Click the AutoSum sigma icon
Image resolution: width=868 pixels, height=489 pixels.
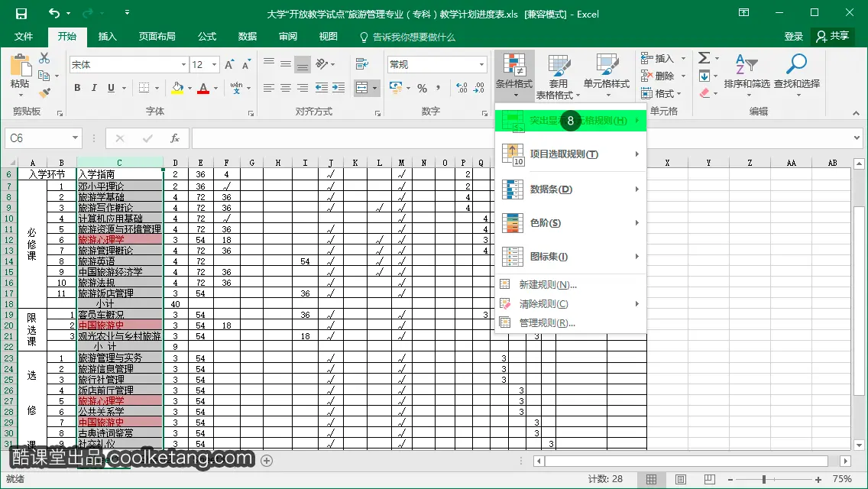point(704,57)
